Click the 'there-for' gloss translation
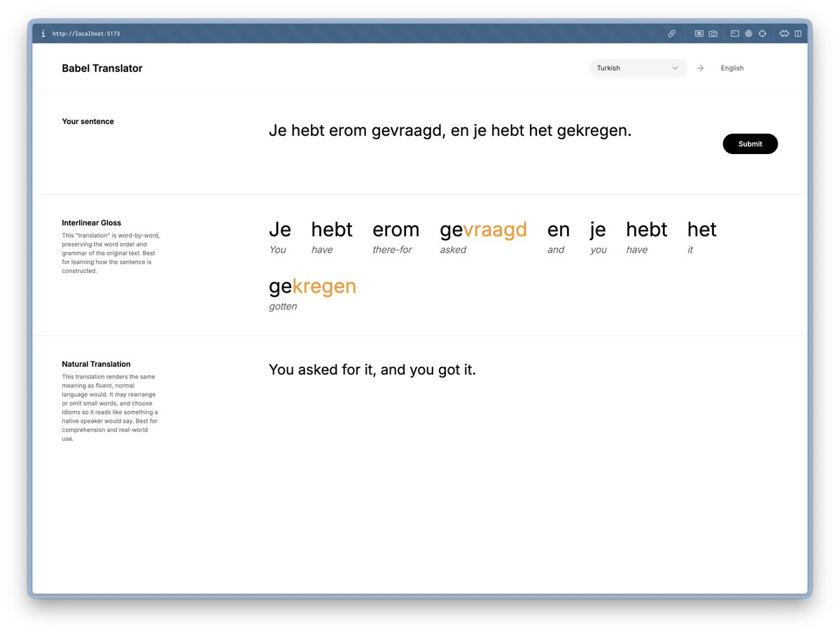Viewport: 840px width, 635px height. (x=392, y=250)
